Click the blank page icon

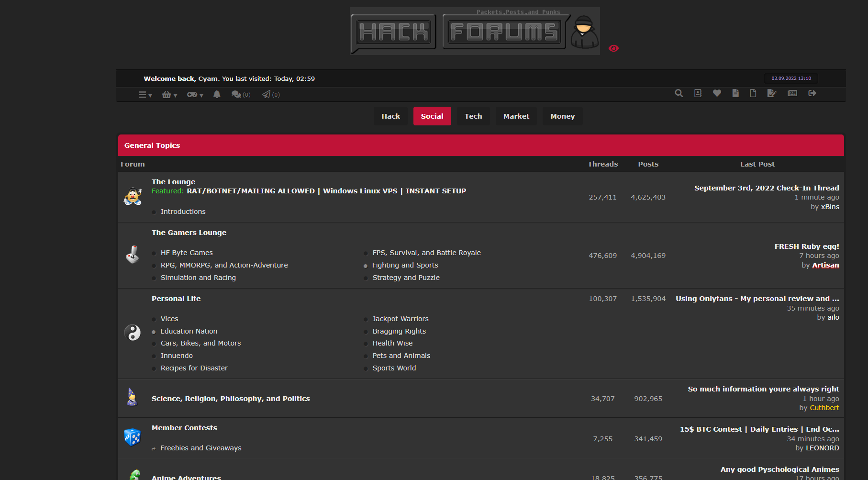[x=753, y=93]
